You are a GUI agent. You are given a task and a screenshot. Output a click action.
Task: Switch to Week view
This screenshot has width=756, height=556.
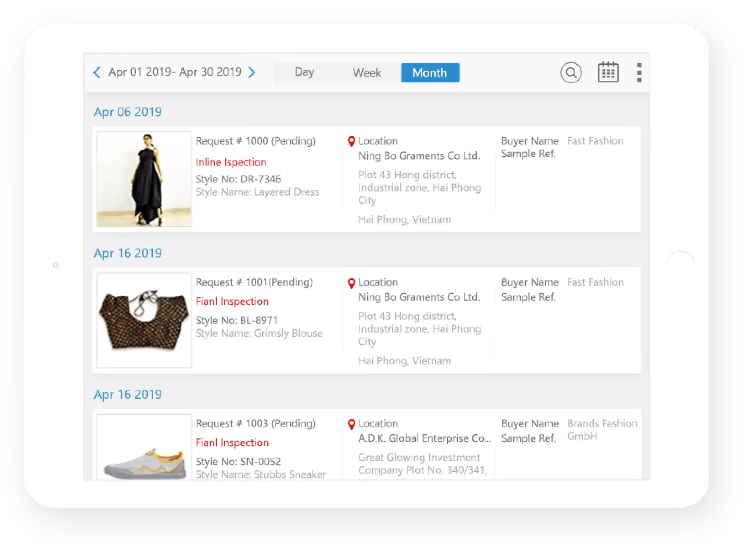click(x=367, y=73)
